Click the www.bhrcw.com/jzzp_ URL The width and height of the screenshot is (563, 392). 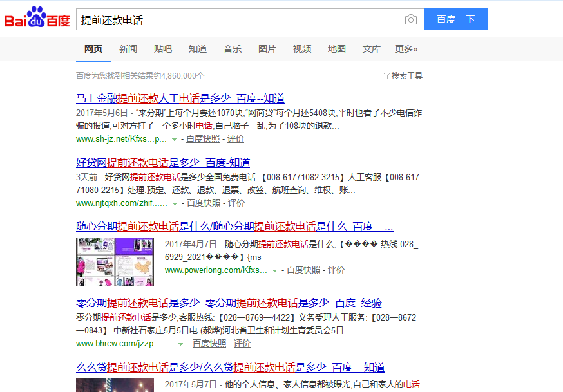pyautogui.click(x=124, y=344)
